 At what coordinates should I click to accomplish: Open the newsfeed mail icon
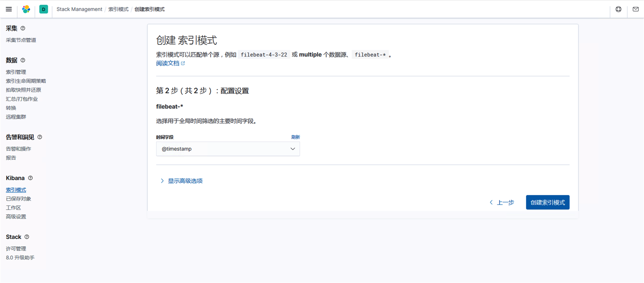pyautogui.click(x=635, y=9)
